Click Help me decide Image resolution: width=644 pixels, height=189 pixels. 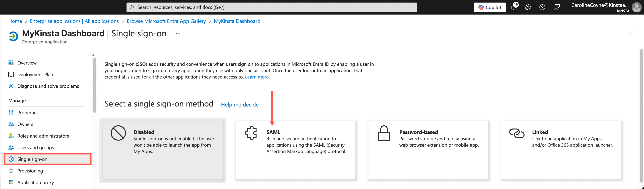(239, 105)
